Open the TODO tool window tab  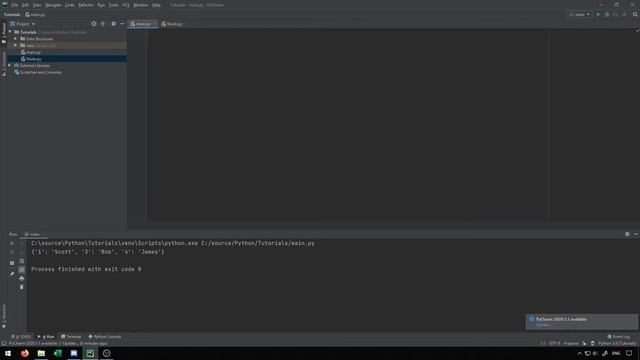coord(21,337)
